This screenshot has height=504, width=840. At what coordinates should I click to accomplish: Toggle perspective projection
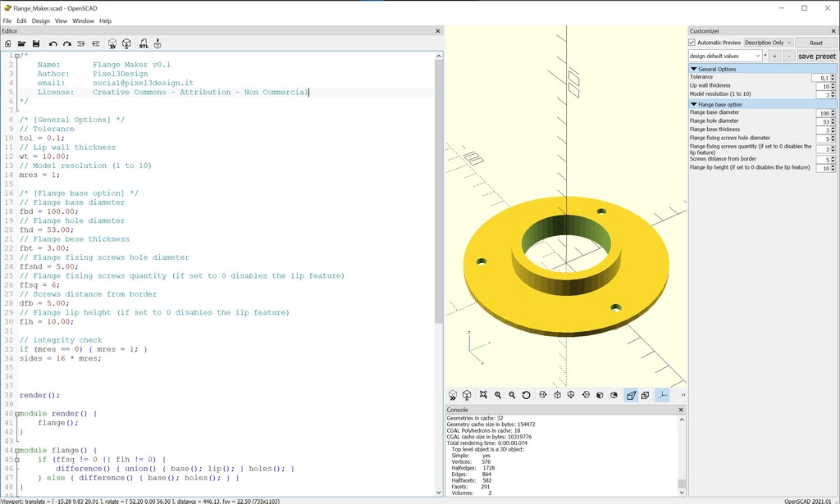(631, 395)
